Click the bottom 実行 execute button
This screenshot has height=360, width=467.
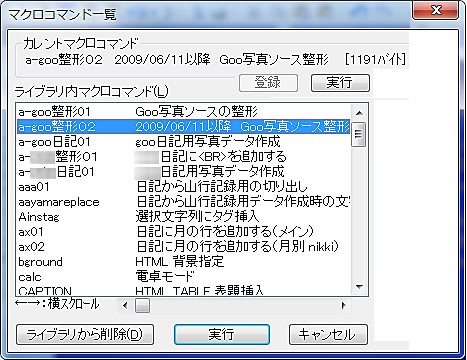pyautogui.click(x=222, y=334)
